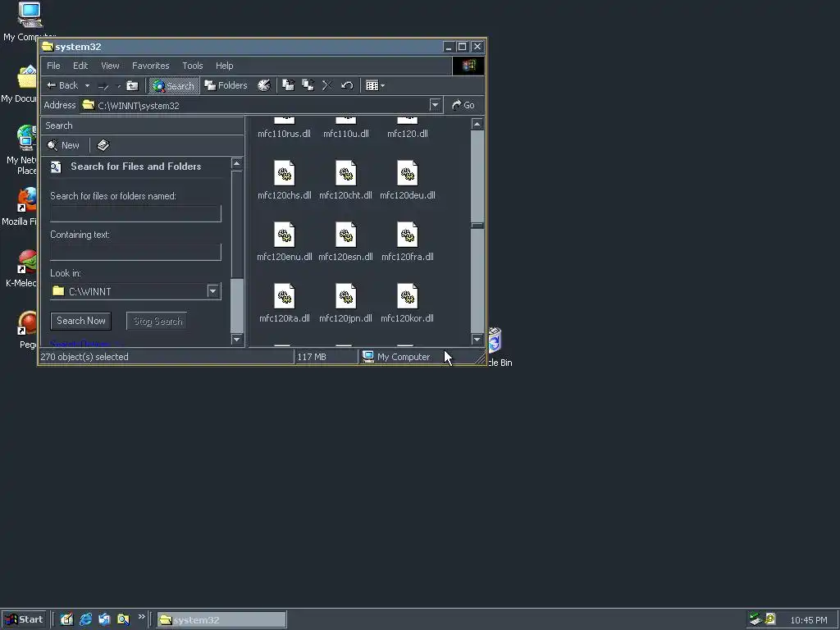The height and width of the screenshot is (630, 840).
Task: Open the Start menu
Action: click(24, 619)
